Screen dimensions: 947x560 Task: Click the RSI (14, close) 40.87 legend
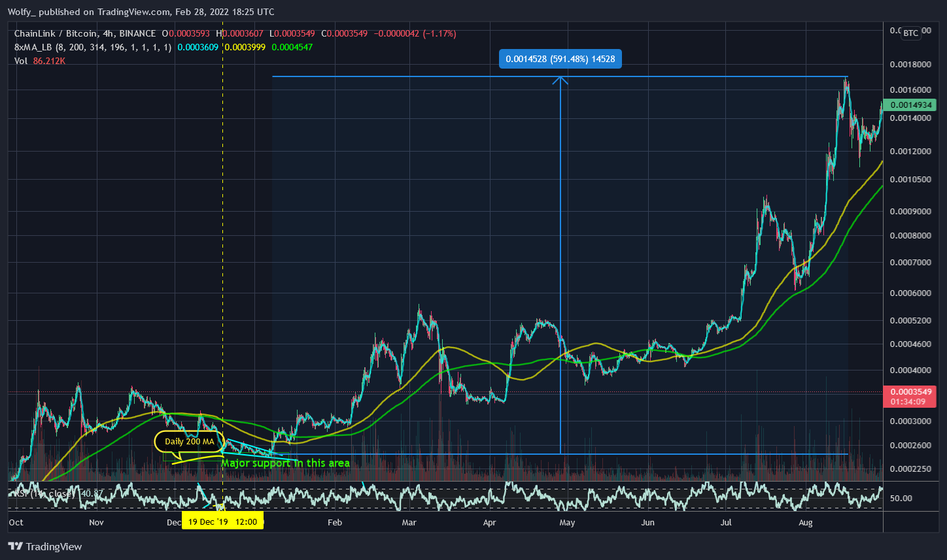coord(59,493)
